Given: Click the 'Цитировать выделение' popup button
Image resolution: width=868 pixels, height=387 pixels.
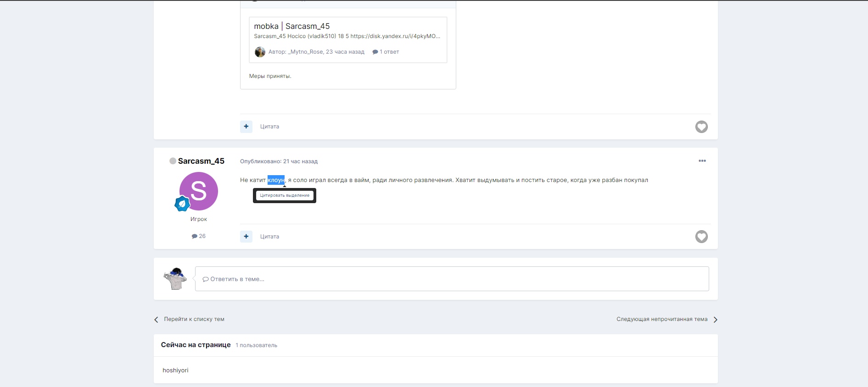Looking at the screenshot, I should coord(285,195).
